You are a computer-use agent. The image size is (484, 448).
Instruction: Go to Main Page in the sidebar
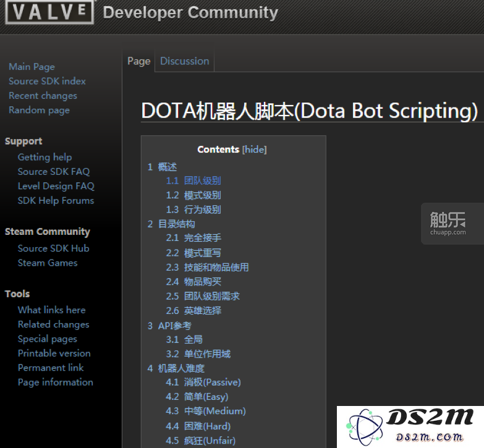[x=32, y=67]
